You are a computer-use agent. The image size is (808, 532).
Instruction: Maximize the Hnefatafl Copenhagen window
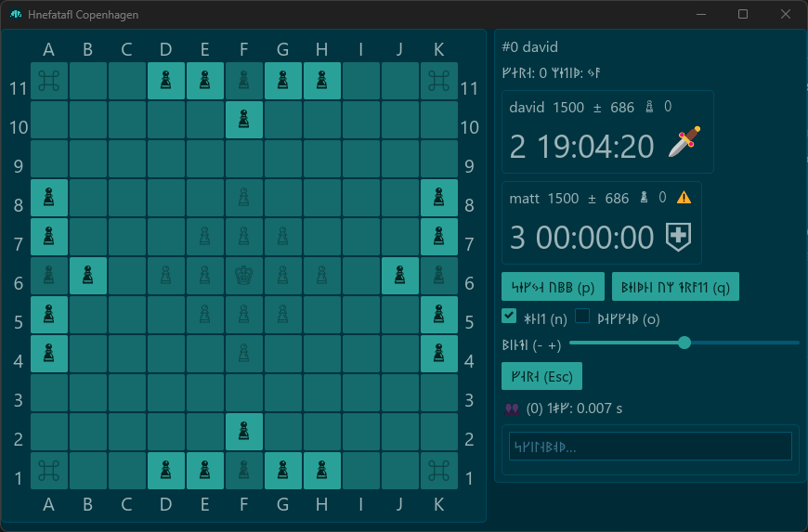coord(743,14)
